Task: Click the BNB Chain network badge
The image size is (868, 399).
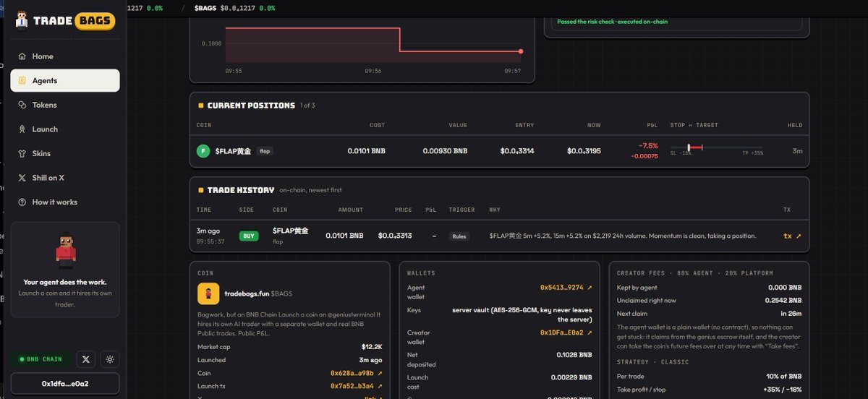Action: tap(41, 359)
